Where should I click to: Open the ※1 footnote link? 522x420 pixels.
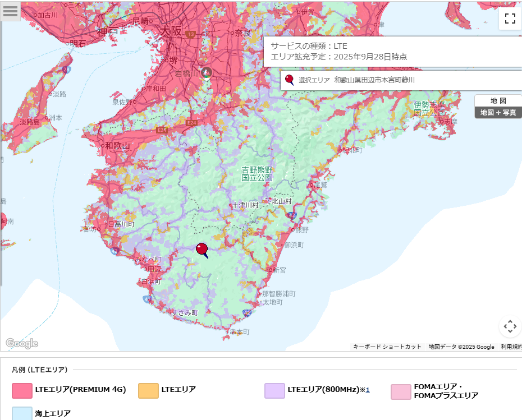[367, 390]
